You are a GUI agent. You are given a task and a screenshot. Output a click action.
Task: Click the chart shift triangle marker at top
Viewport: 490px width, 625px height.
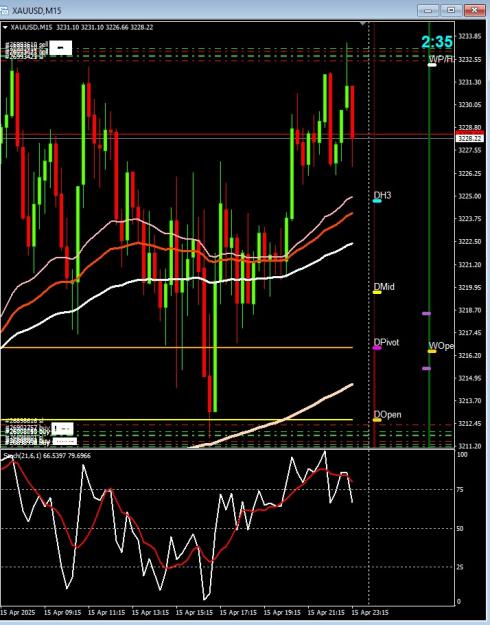point(362,24)
